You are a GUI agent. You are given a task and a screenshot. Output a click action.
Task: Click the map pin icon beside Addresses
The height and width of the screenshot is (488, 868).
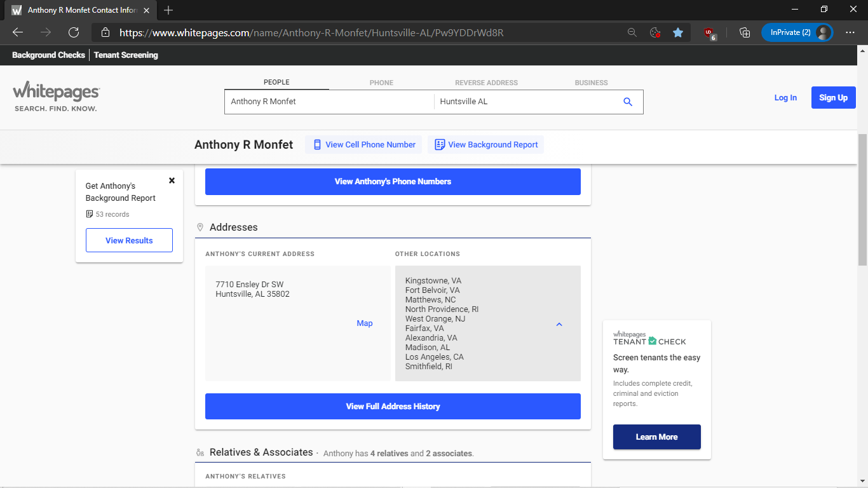point(200,227)
